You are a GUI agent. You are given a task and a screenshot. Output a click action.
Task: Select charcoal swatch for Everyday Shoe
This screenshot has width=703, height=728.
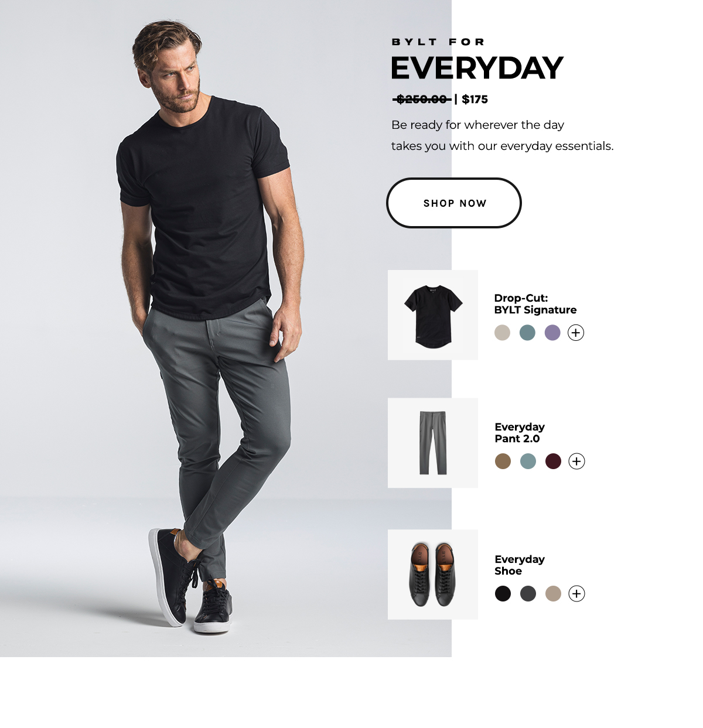(528, 594)
